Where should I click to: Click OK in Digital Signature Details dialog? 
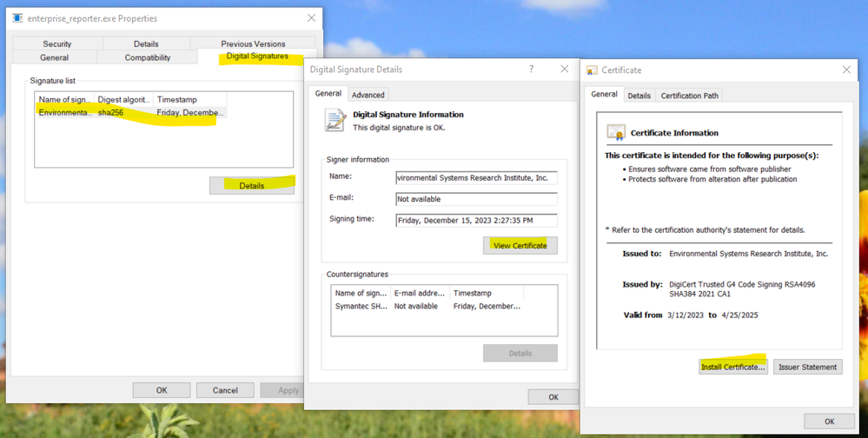click(553, 397)
